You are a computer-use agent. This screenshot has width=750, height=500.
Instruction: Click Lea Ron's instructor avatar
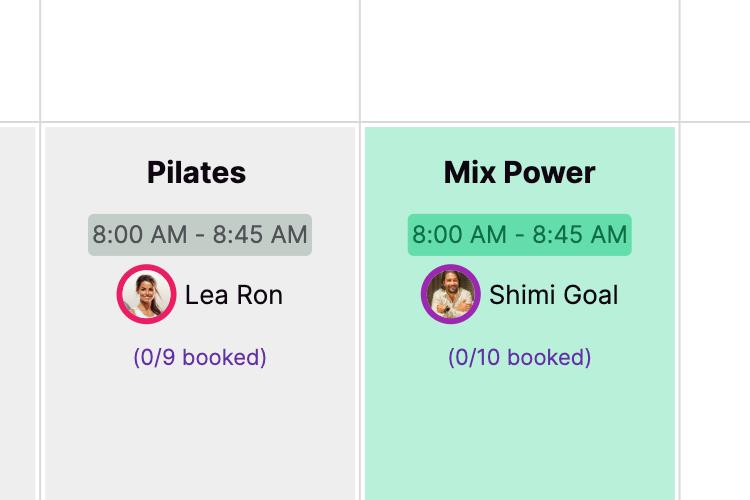[x=146, y=294]
